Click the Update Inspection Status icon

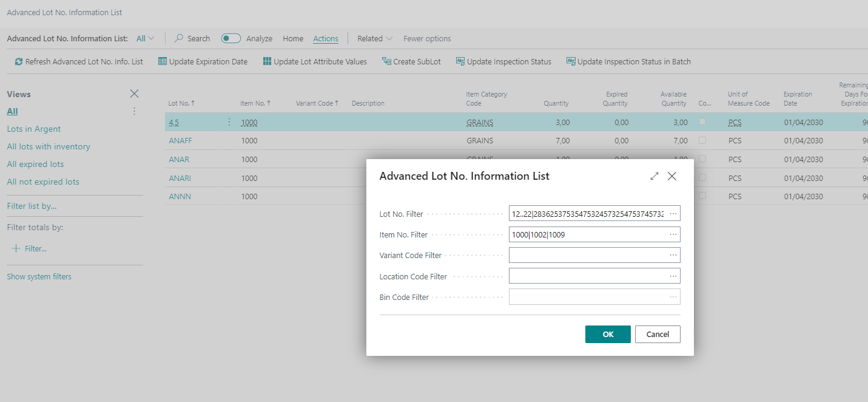460,61
